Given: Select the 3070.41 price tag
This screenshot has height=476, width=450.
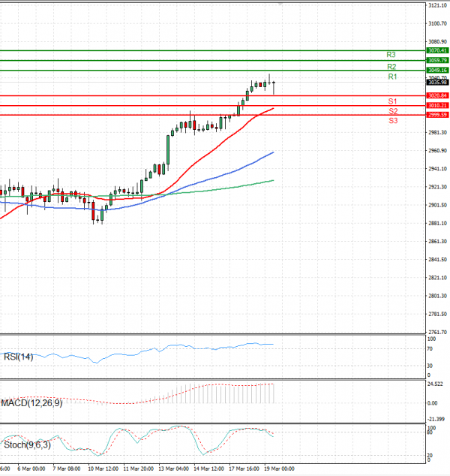Looking at the screenshot, I should coord(437,50).
